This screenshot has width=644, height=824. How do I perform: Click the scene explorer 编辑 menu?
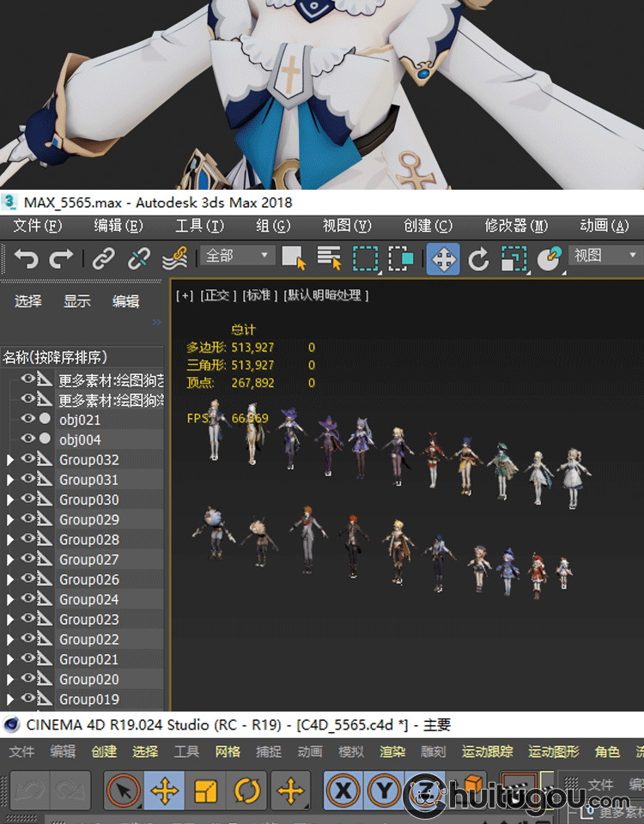pyautogui.click(x=125, y=301)
